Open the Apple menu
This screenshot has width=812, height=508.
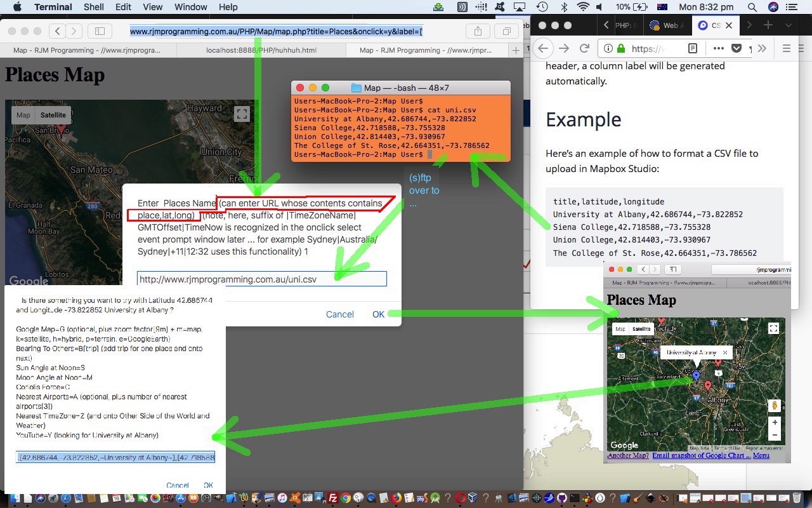coord(17,7)
